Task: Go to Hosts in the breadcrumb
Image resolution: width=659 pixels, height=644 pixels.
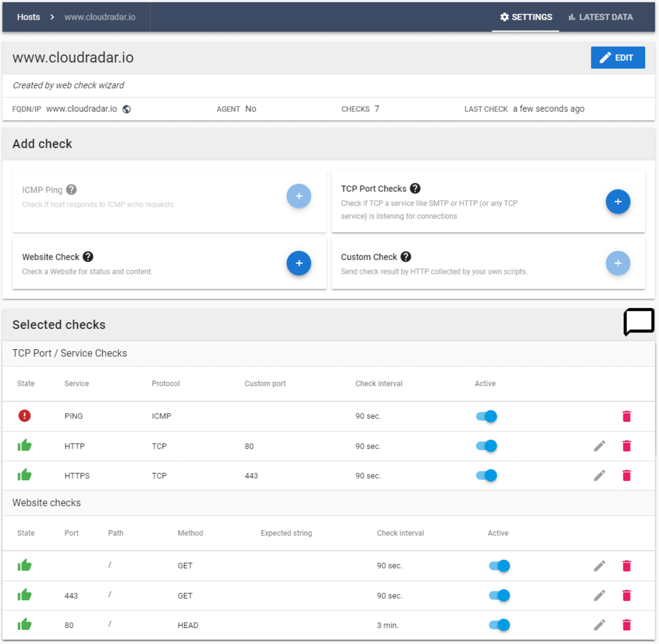Action: click(x=28, y=17)
